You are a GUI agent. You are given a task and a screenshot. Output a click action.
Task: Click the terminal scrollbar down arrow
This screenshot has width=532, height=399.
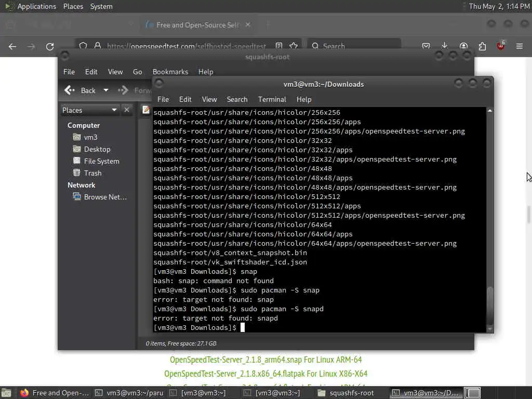tap(489, 329)
